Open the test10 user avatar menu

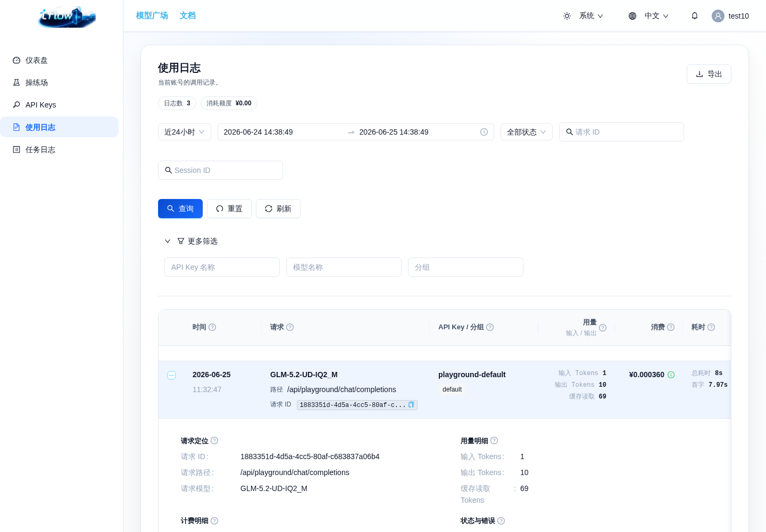730,16
